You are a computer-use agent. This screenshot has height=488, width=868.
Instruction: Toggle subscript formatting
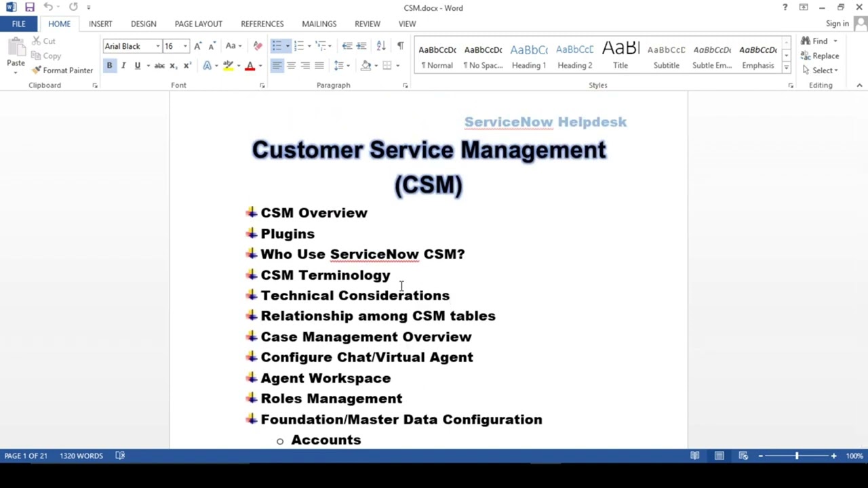coord(173,66)
